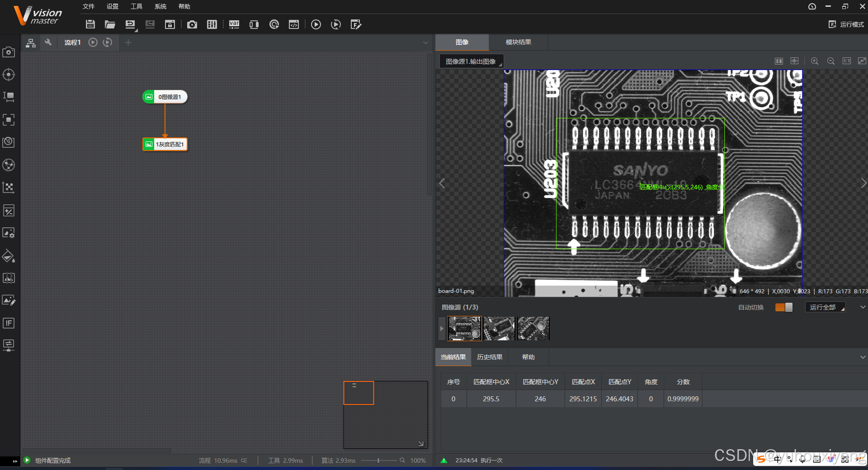Image resolution: width=868 pixels, height=470 pixels.
Task: Open the recognition tools bracket icon
Action: 9,120
